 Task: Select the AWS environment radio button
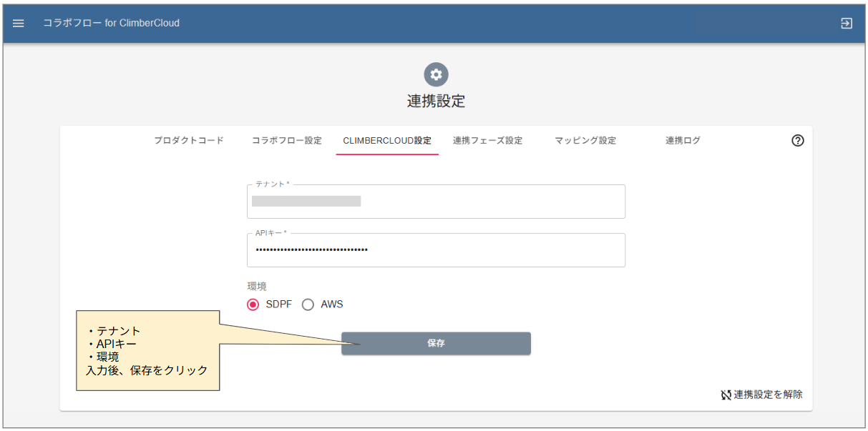click(x=308, y=304)
